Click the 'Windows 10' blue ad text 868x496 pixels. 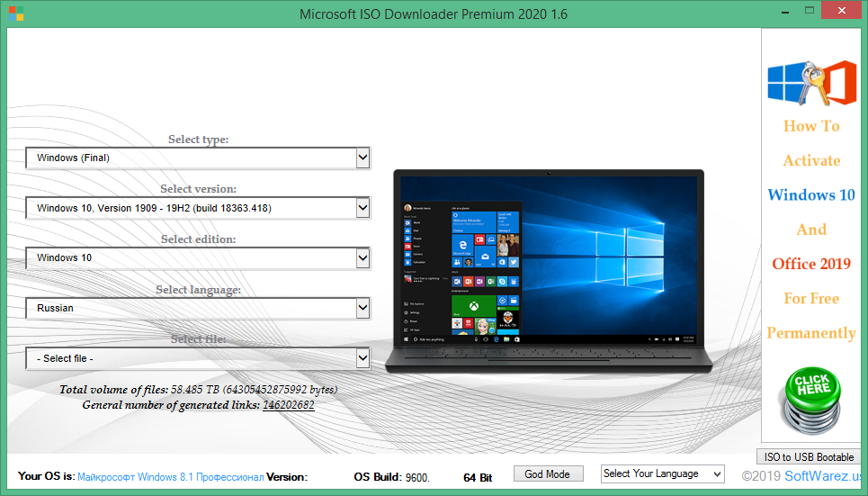click(811, 195)
